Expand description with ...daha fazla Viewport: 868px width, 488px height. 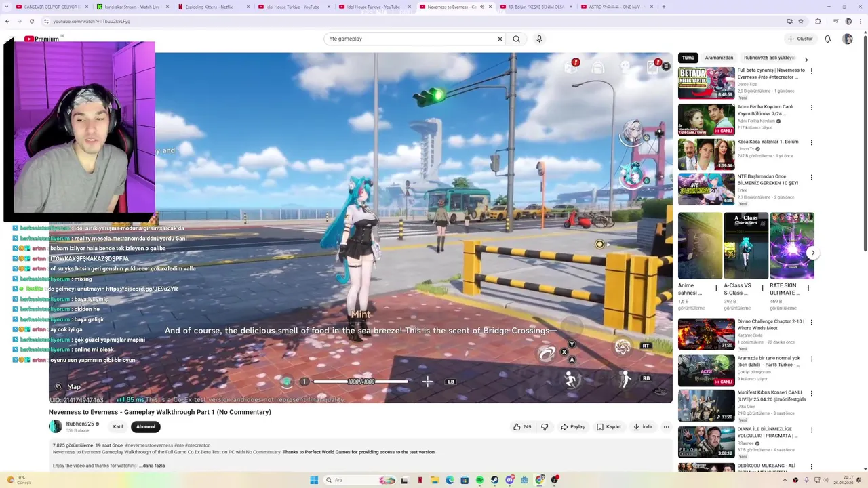152,466
